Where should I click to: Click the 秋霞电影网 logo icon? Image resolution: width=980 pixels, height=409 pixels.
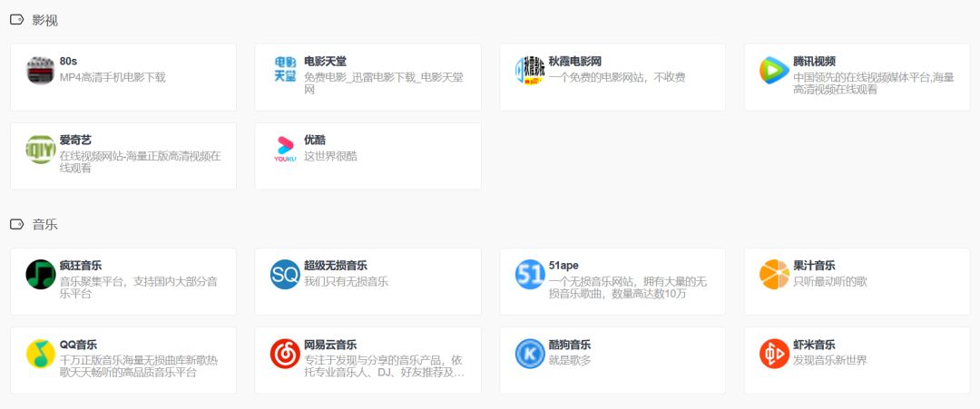pos(530,71)
